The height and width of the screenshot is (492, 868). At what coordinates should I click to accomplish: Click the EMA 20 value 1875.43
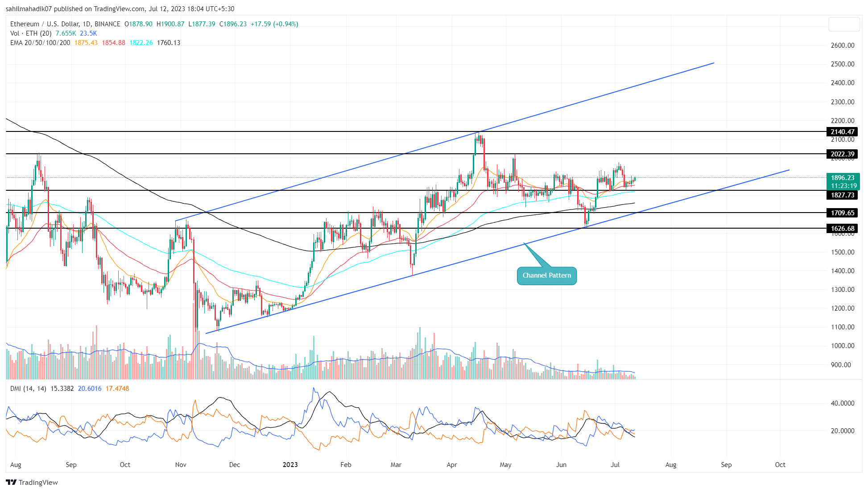coord(86,43)
